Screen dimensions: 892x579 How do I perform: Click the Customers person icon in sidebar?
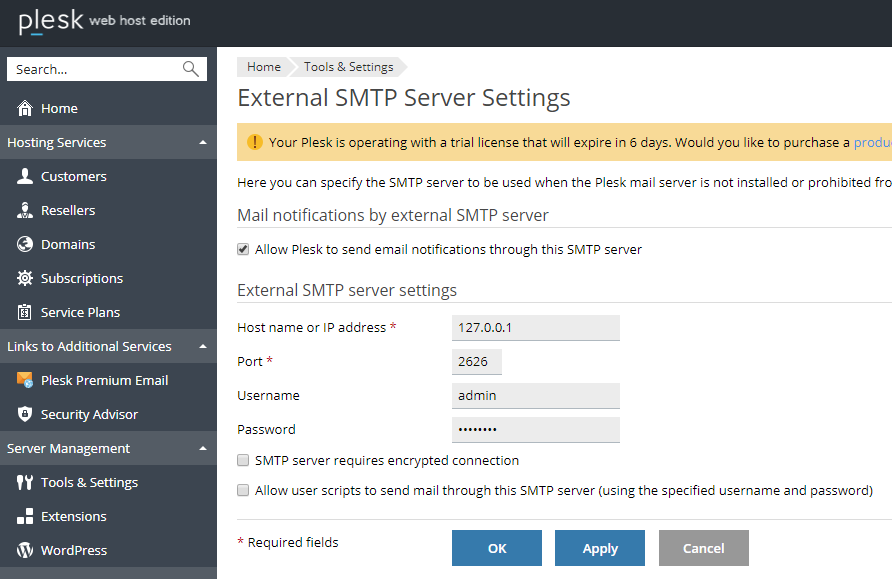(25, 176)
